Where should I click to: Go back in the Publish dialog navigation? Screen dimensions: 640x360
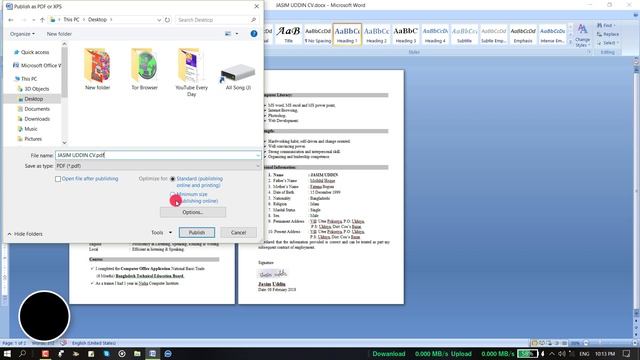[11, 20]
